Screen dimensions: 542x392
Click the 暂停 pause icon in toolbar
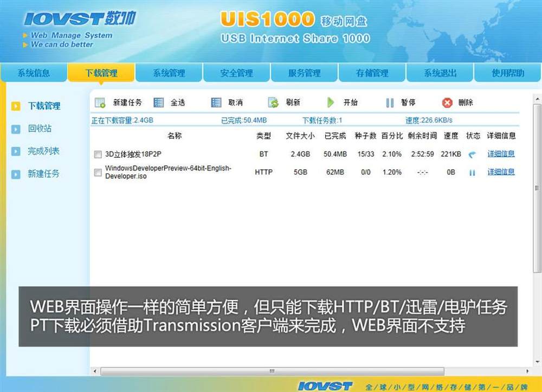390,102
